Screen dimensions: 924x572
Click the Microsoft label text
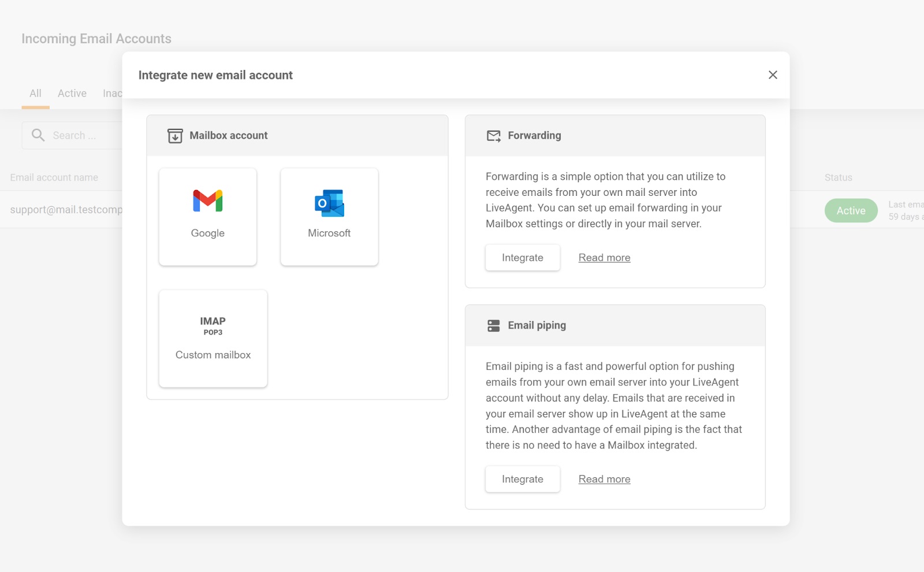coord(329,233)
